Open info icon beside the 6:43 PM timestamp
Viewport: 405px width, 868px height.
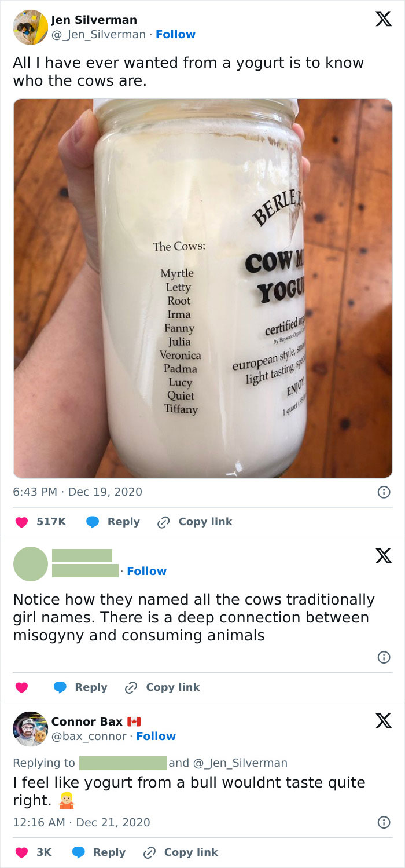(x=383, y=492)
